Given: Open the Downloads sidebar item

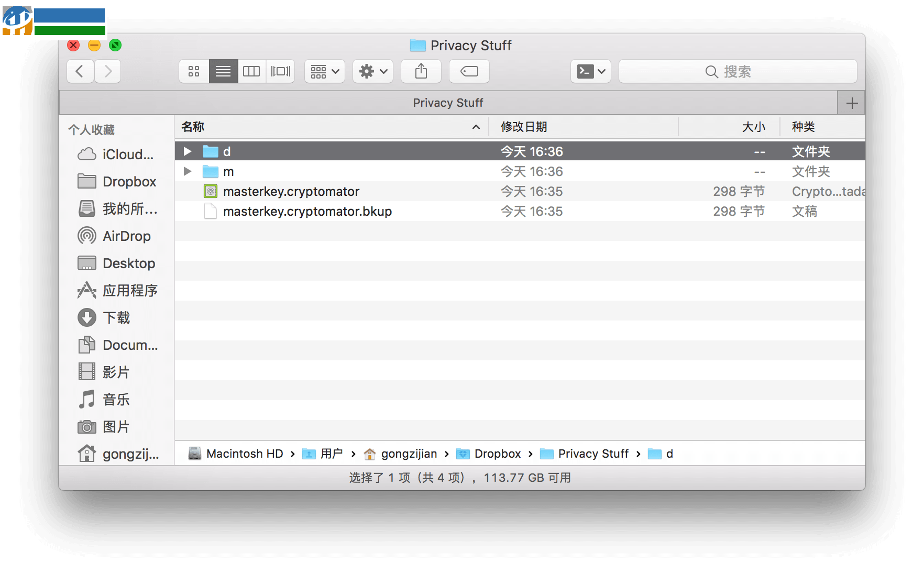Looking at the screenshot, I should click(x=116, y=317).
